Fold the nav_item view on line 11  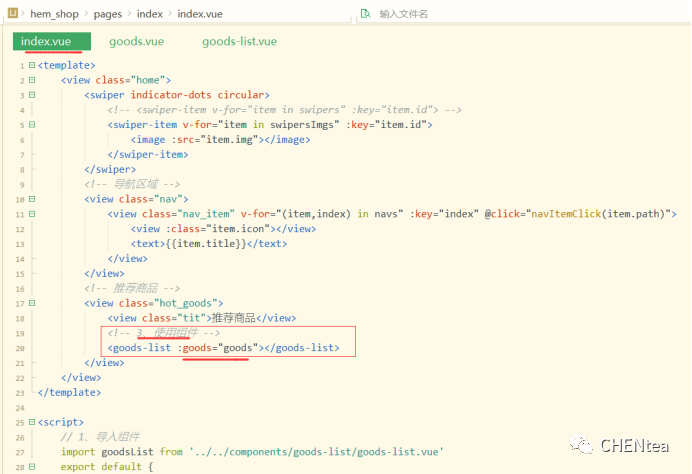(32, 214)
